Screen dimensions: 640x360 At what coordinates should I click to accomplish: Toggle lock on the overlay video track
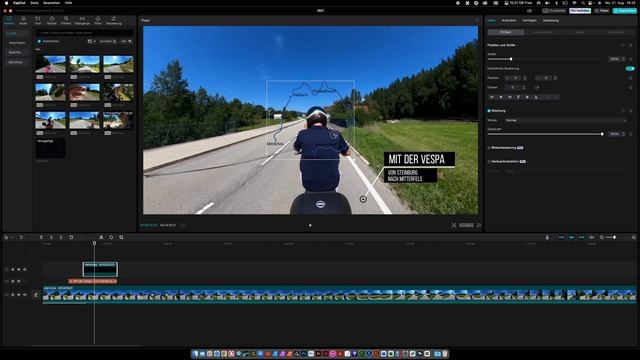tap(13, 269)
